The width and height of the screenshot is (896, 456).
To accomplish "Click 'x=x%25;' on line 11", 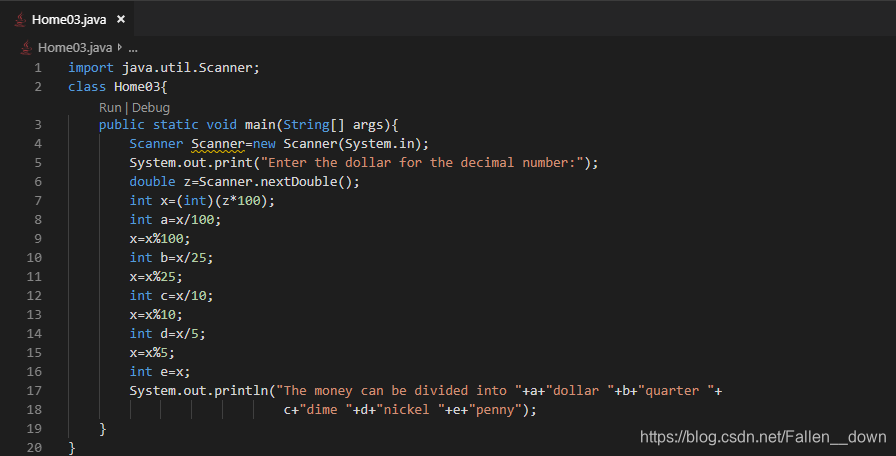I will click(156, 277).
